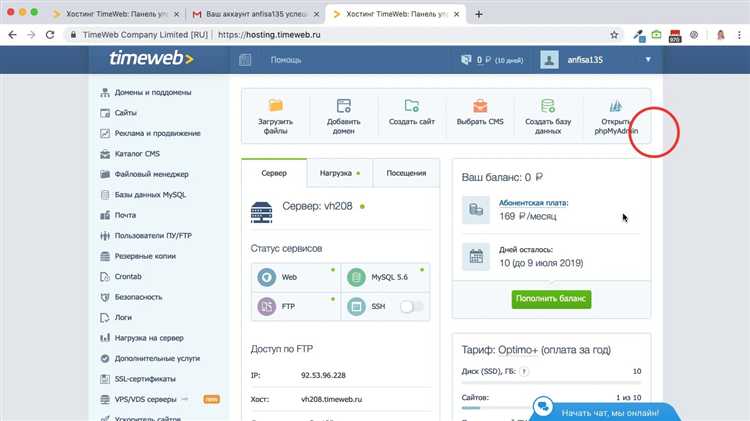Open Файловый менеджер in the sidebar

(152, 174)
